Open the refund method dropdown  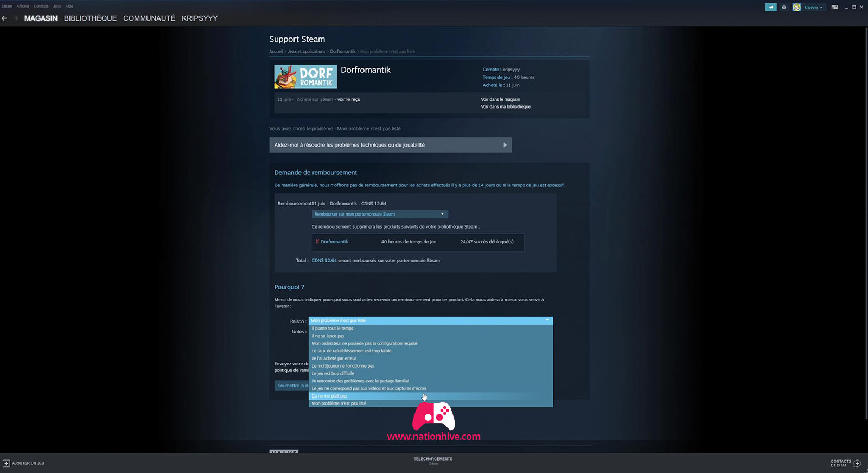click(380, 214)
